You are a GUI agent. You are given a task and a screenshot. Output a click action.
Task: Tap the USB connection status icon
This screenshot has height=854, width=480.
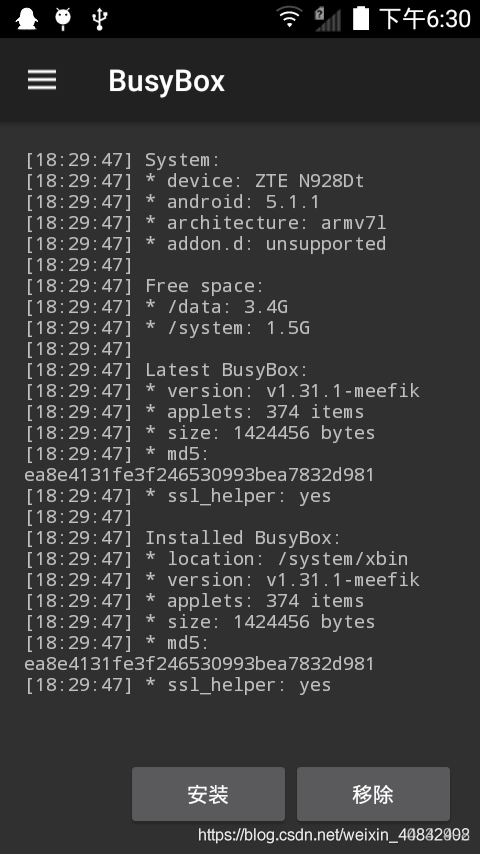point(99,19)
